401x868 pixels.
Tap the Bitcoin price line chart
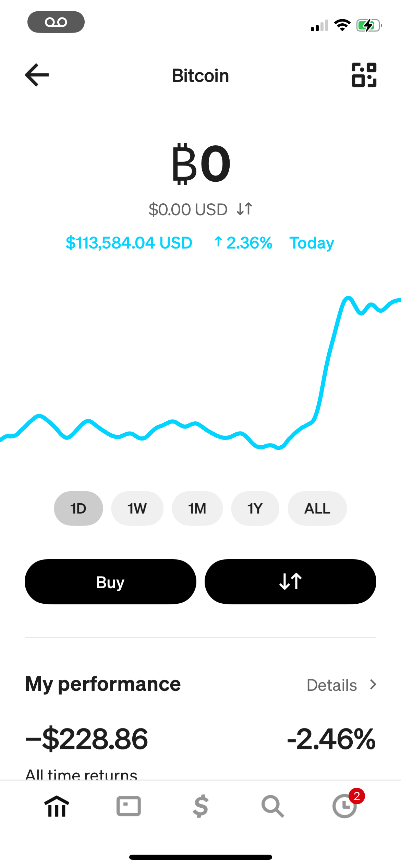tap(200, 377)
